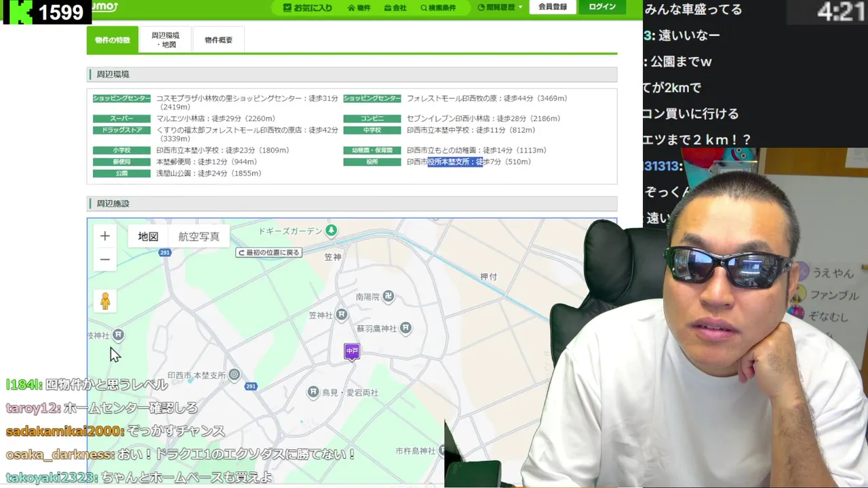Switch map to 航空写真 view

(199, 237)
